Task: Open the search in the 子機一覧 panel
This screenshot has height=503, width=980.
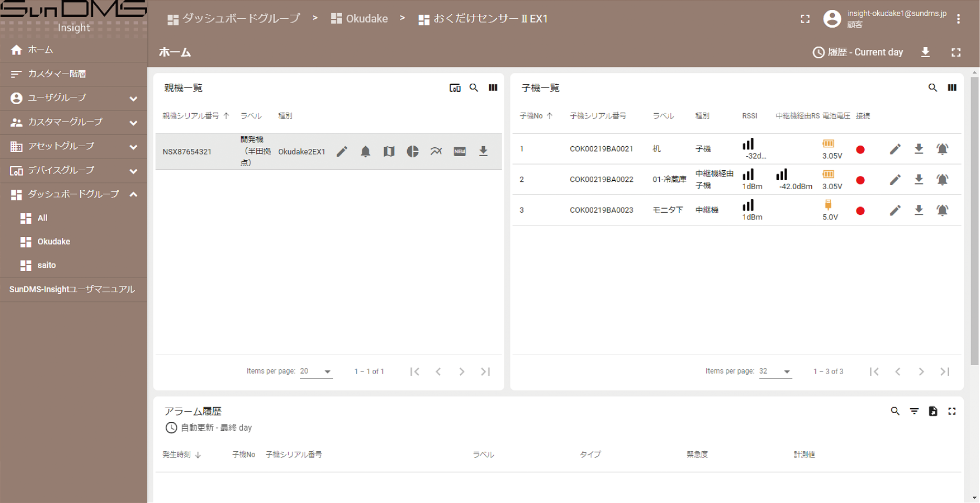Action: 933,88
